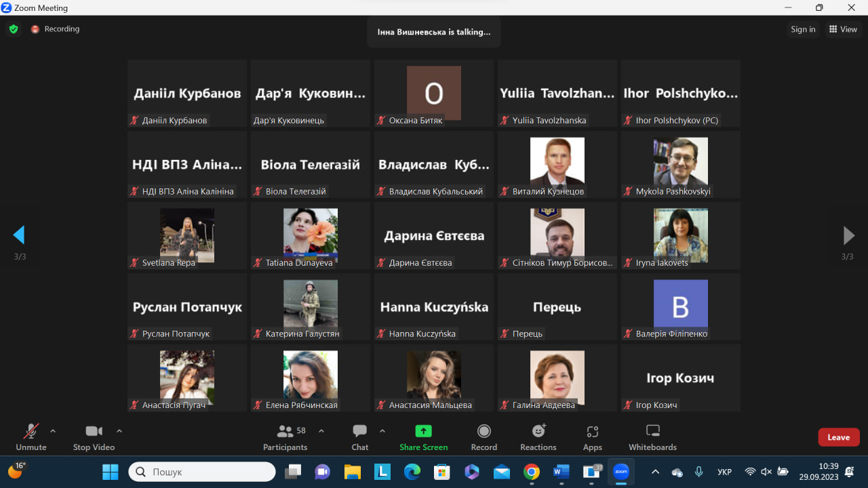This screenshot has width=868, height=488.
Task: Expand audio options arrow beside Unmute
Action: click(53, 431)
